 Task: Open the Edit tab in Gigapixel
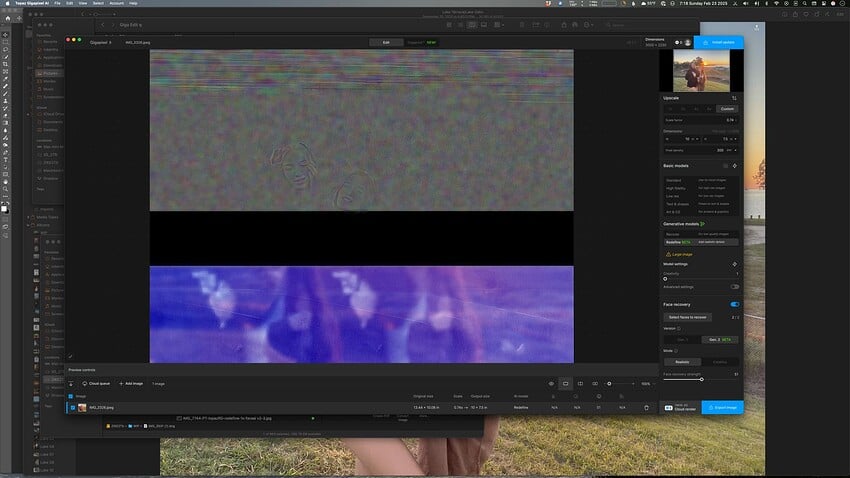(386, 43)
